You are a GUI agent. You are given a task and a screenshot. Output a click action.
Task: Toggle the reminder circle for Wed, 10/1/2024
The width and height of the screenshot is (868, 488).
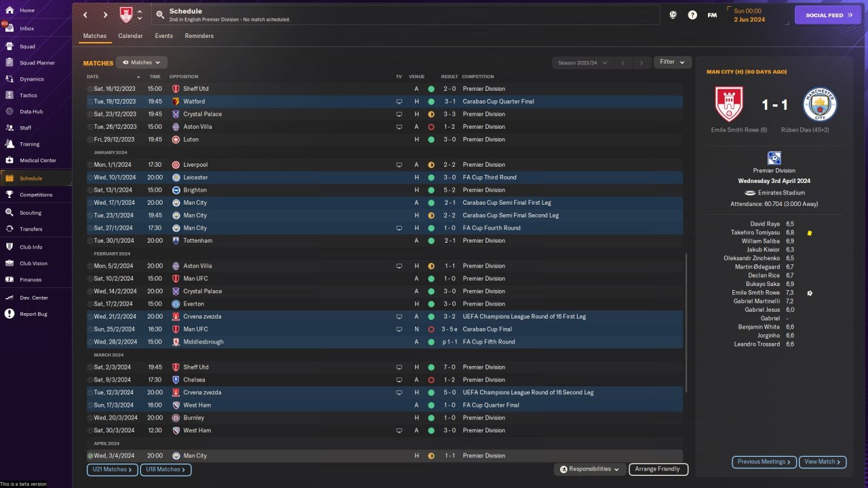(x=90, y=178)
